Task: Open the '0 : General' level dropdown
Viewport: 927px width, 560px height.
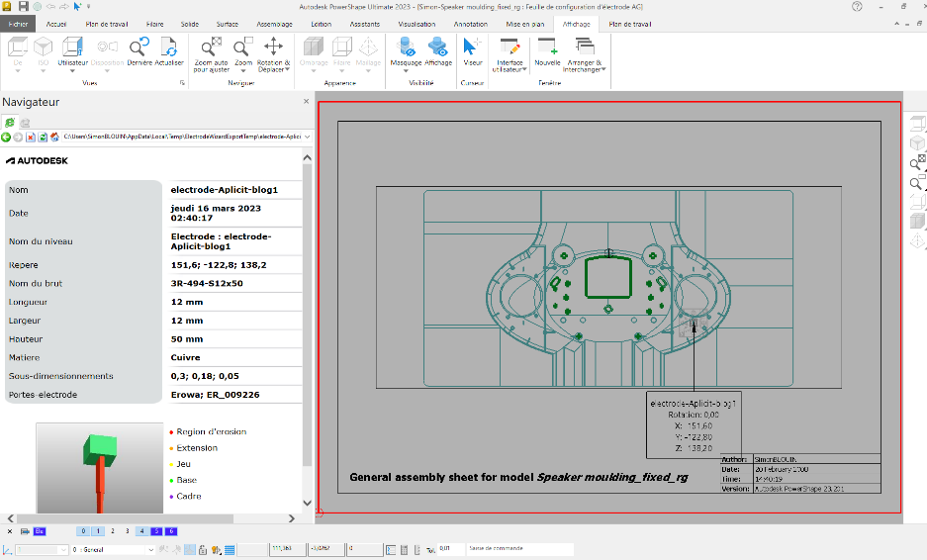Action: [x=150, y=550]
